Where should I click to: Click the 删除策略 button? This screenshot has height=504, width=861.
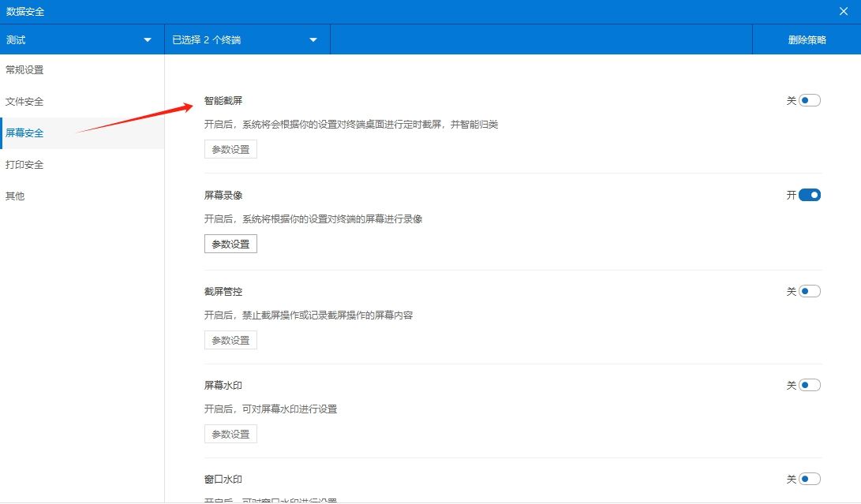[807, 39]
